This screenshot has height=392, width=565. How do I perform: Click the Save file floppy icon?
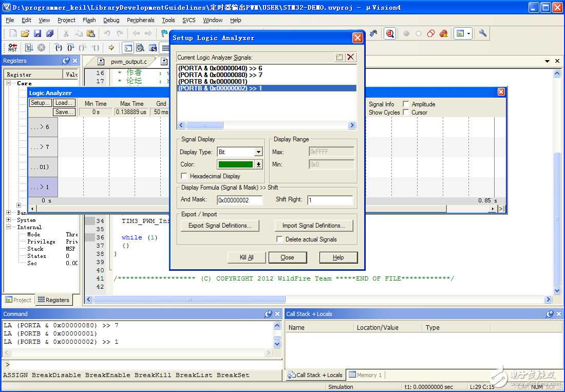tap(37, 33)
